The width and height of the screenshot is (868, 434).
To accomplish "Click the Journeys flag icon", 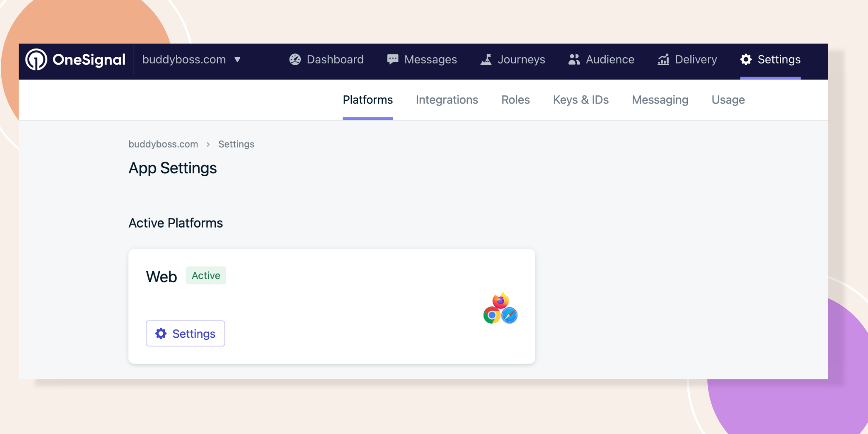I will click(486, 59).
